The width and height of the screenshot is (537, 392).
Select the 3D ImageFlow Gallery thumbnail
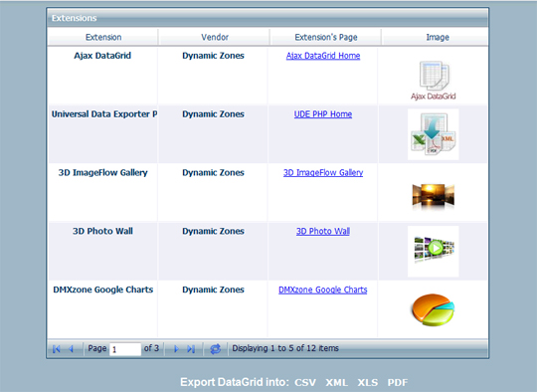click(434, 196)
